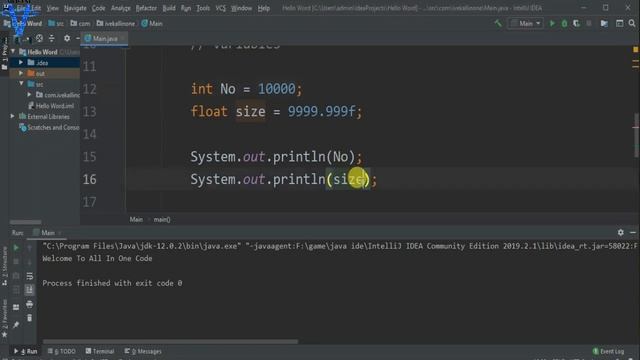Click the com breadcrumb in navigation bar

point(80,24)
